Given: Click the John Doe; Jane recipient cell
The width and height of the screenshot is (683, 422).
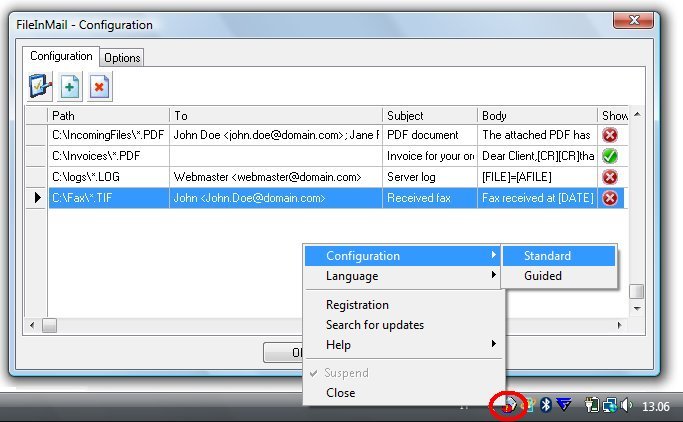Looking at the screenshot, I should [276, 135].
